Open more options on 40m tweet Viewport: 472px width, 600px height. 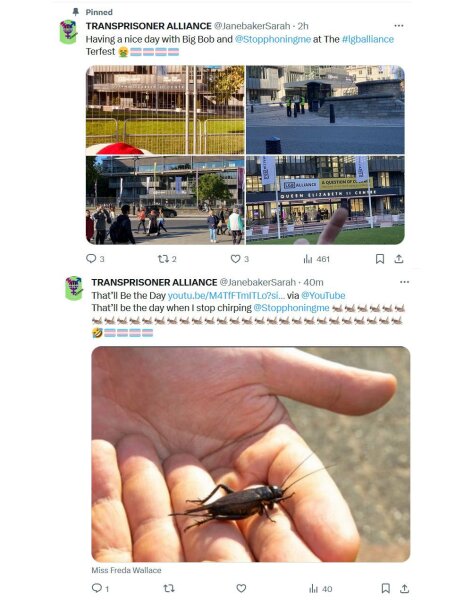(x=404, y=282)
